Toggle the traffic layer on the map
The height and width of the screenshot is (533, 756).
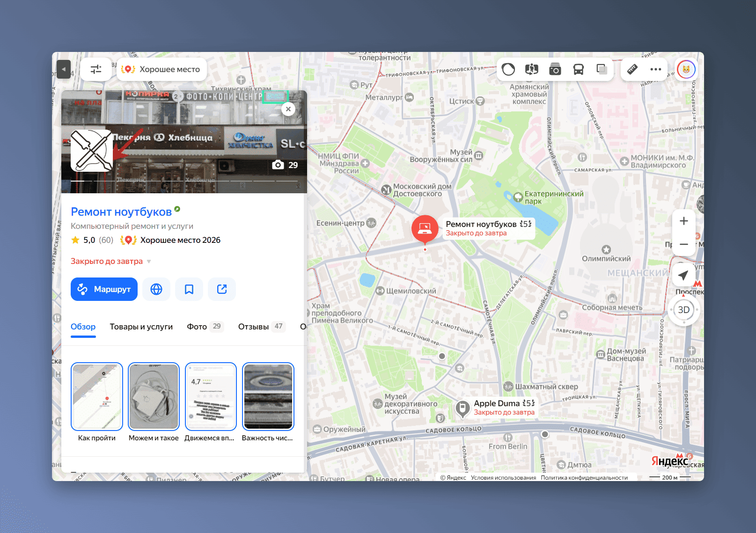tap(508, 69)
